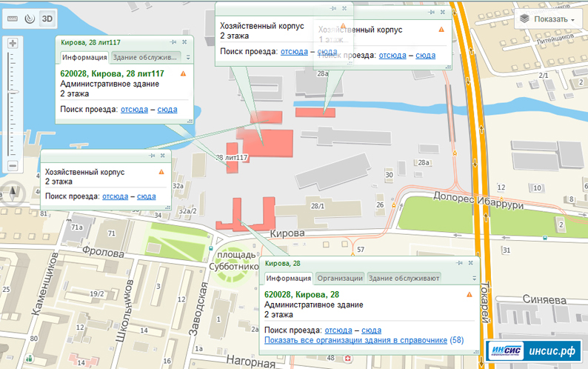588x369 pixels.
Task: Click the Долорес Ибаррури street label
Action: point(478,200)
